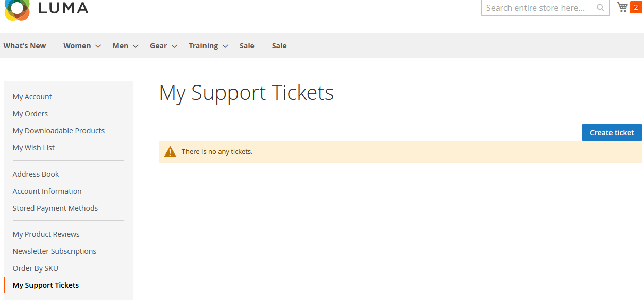Viewport: 644px width, 308px height.
Task: Select Order By SKU link
Action: [36, 268]
